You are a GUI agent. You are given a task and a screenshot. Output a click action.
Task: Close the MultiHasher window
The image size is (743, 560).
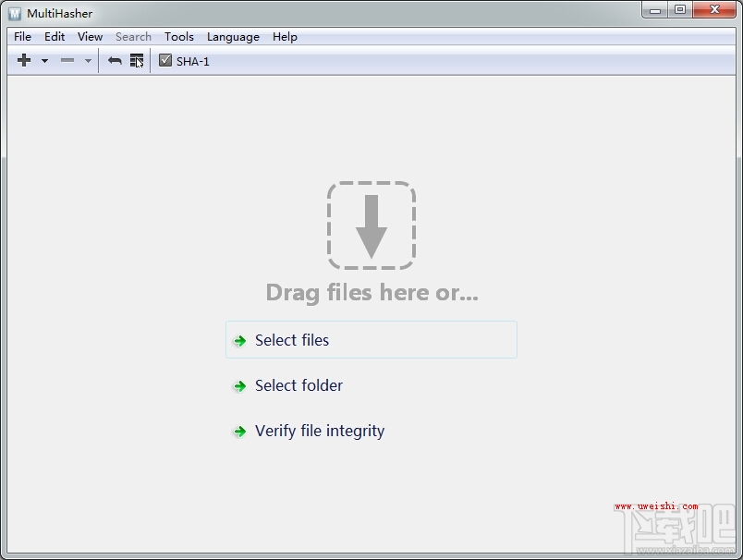coord(714,10)
